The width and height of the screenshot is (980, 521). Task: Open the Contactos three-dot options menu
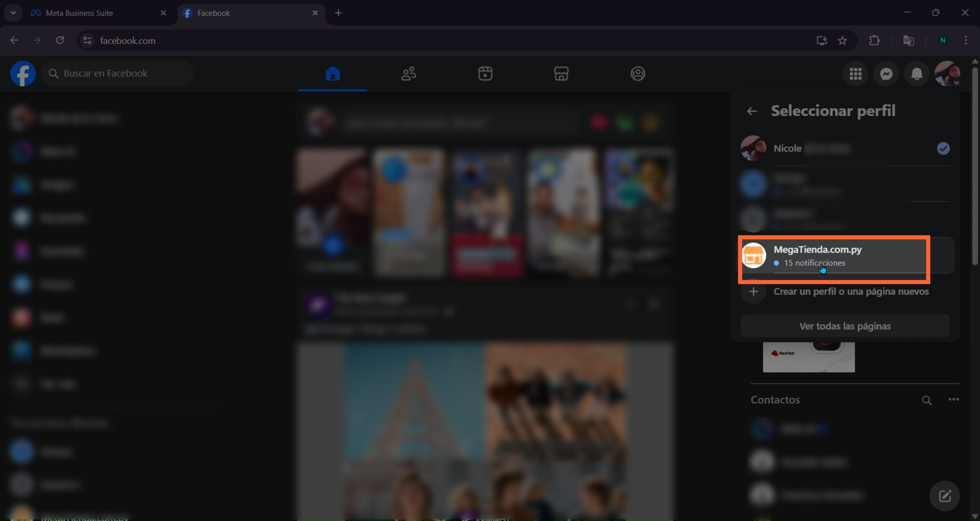(953, 400)
